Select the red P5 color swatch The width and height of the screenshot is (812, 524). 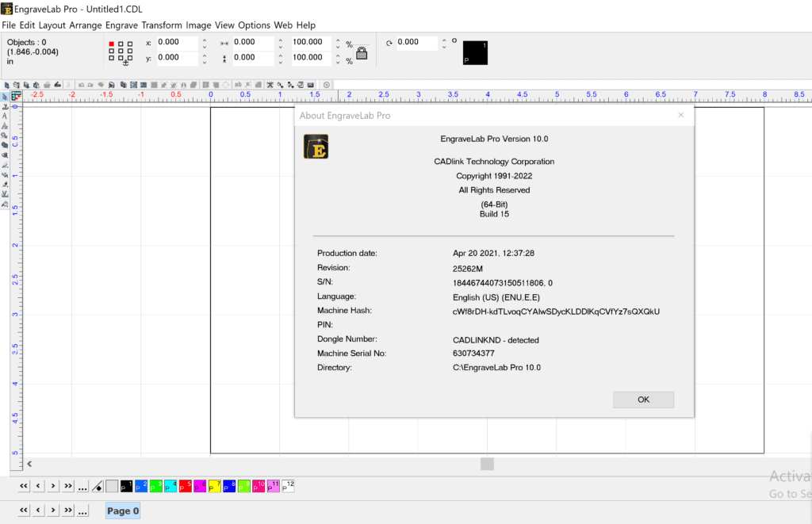(184, 485)
